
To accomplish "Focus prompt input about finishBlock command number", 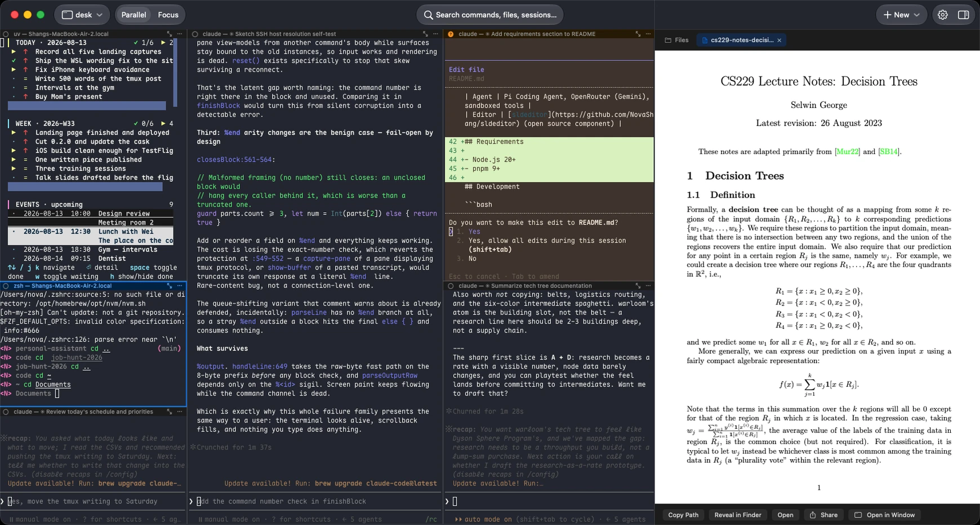I will tap(315, 501).
